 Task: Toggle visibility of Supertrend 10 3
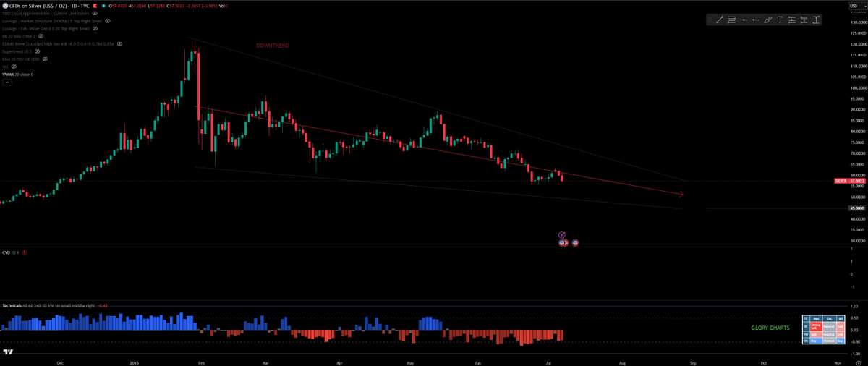pyautogui.click(x=38, y=51)
